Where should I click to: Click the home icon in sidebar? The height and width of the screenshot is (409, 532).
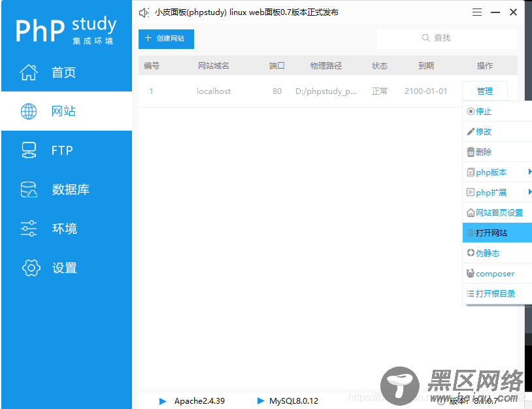tap(29, 73)
